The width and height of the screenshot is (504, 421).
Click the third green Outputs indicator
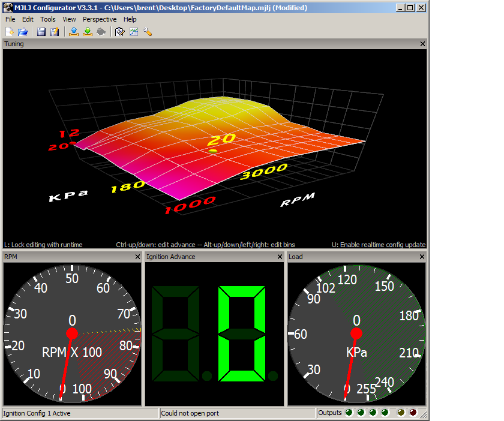[x=373, y=413]
